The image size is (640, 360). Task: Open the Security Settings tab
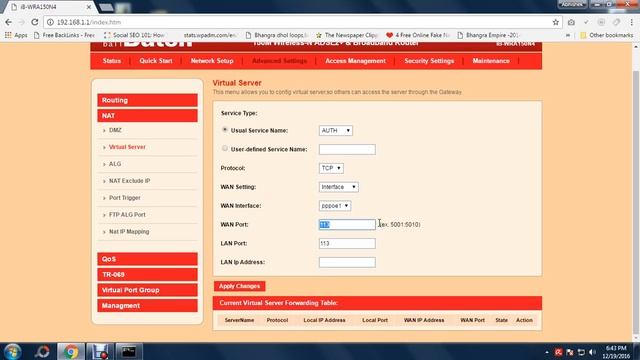[429, 61]
